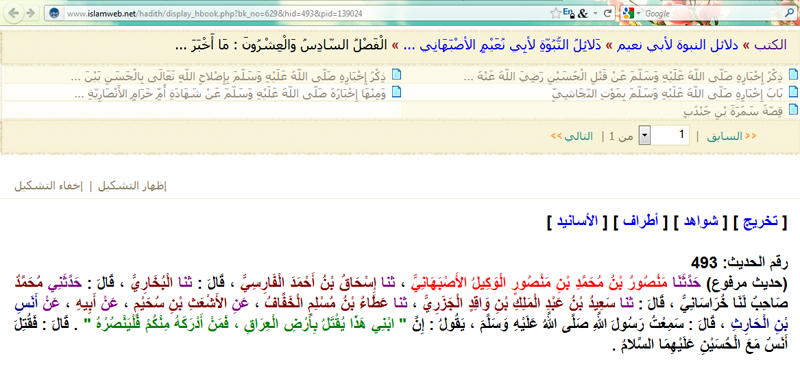Click the page number input field
Screen dimensions: 800x365
coord(670,136)
